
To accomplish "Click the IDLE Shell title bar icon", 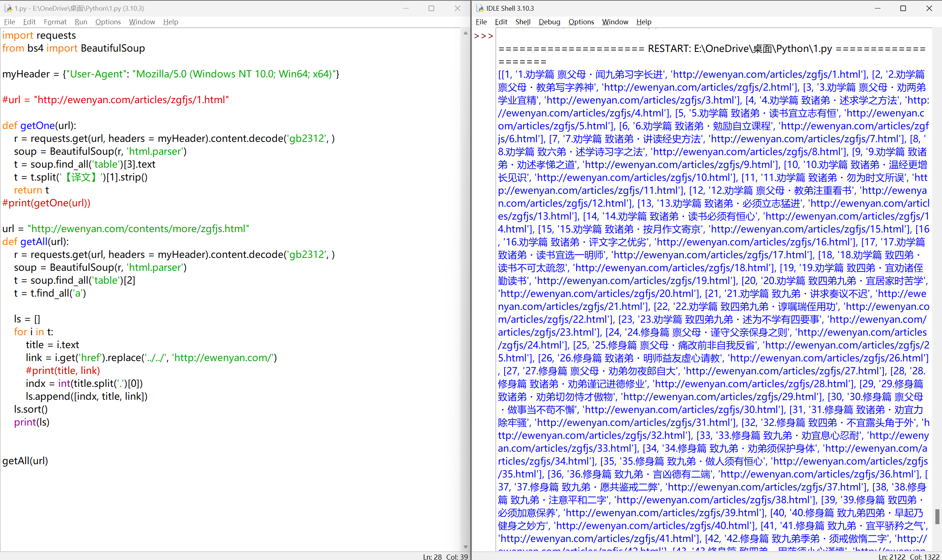I will pyautogui.click(x=480, y=8).
